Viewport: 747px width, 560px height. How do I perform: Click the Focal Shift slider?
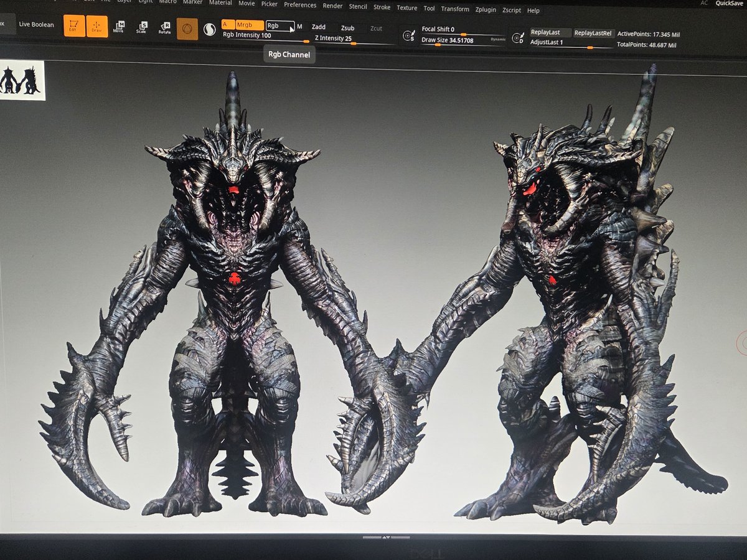pyautogui.click(x=463, y=30)
